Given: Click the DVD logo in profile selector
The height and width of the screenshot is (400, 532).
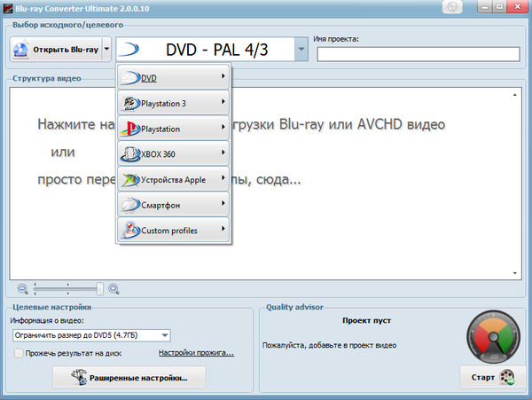Looking at the screenshot, I should tap(129, 50).
